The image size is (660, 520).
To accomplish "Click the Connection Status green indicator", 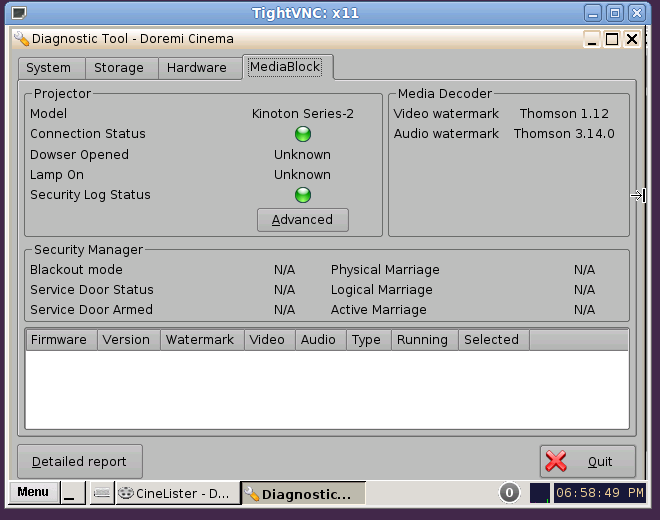I will [303, 134].
